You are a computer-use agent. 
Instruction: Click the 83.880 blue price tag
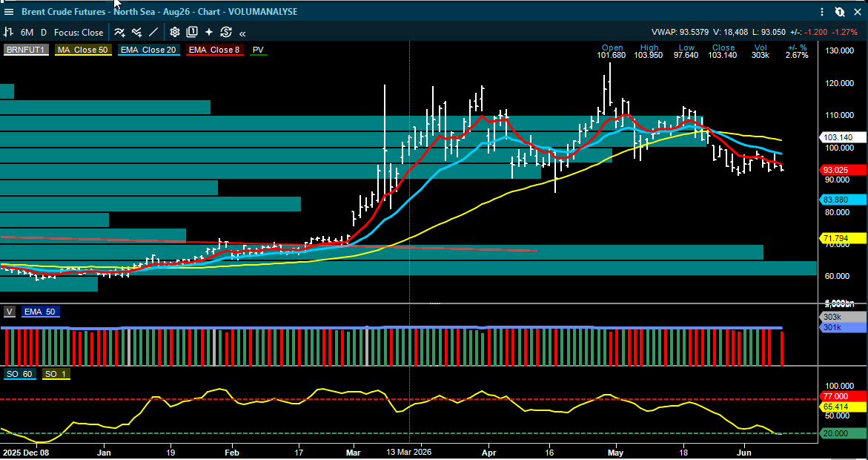[x=842, y=200]
